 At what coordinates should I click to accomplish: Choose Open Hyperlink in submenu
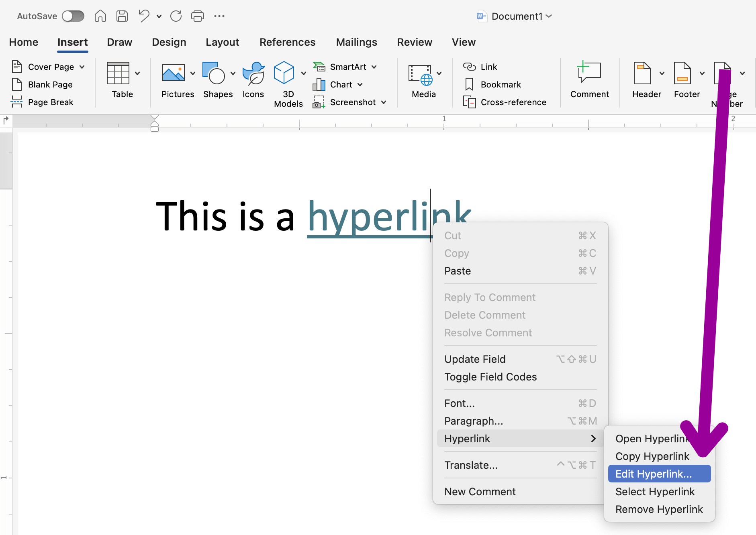click(x=659, y=439)
